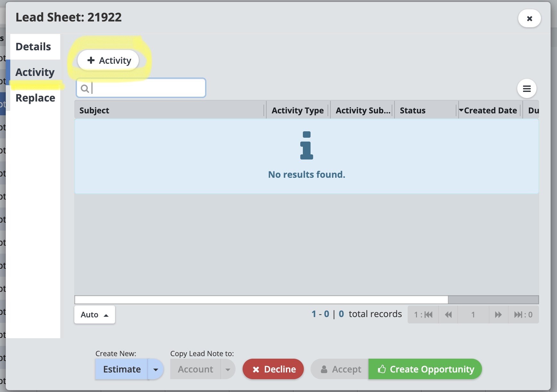557x392 pixels.
Task: Click the green Create Opportunity button
Action: point(425,369)
